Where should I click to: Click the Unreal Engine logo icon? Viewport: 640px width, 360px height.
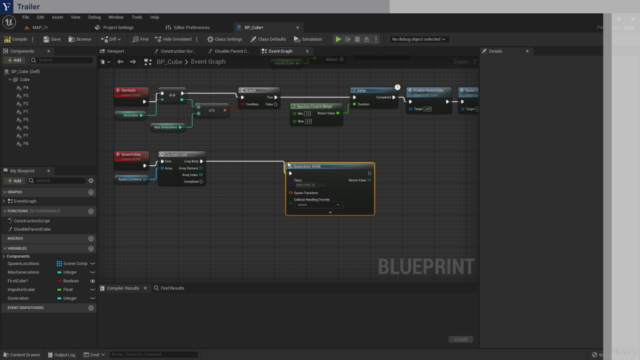[9, 22]
